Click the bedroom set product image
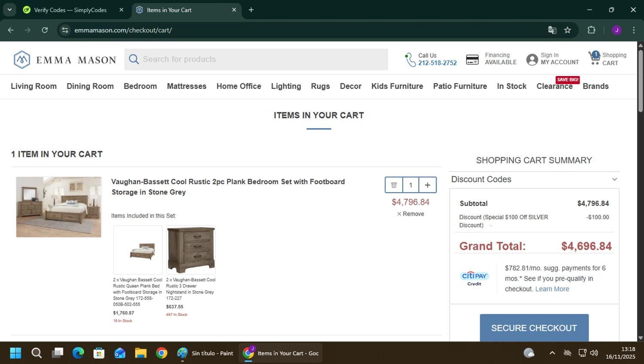644x364 pixels. (x=59, y=207)
